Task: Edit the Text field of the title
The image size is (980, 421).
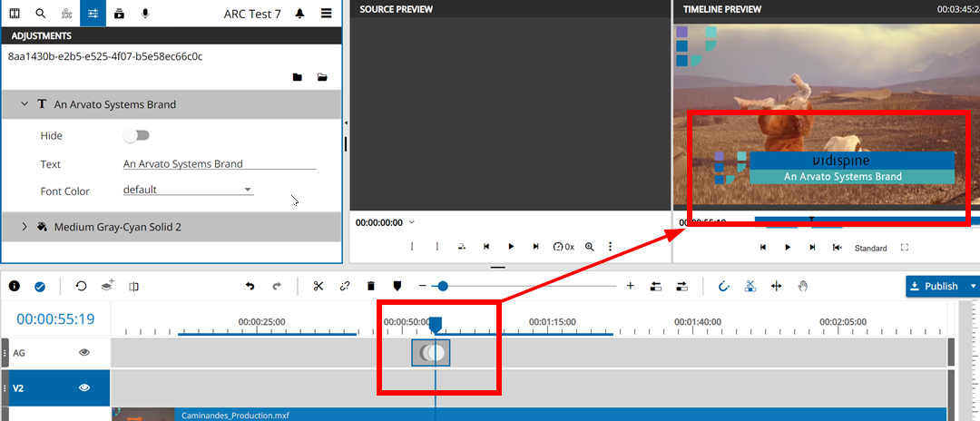Action: (219, 164)
